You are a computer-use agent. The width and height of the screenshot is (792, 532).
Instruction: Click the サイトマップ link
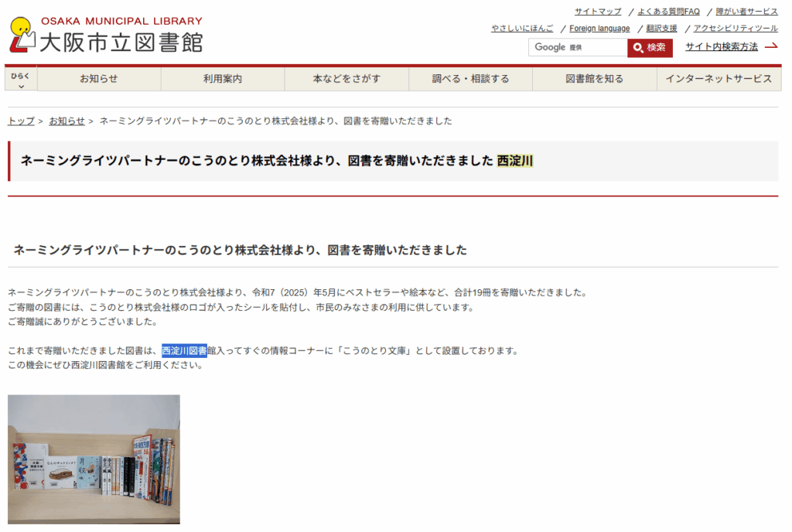point(597,12)
